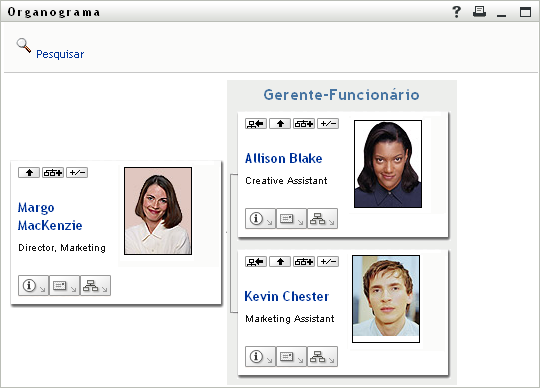Open the help question mark icon
The width and height of the screenshot is (540, 388).
pos(457,12)
